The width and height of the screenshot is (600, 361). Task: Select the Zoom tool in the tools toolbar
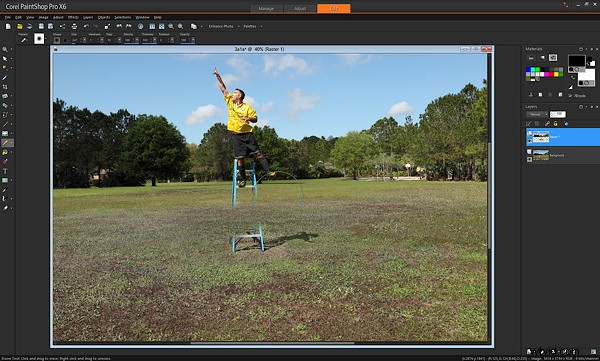(5, 49)
